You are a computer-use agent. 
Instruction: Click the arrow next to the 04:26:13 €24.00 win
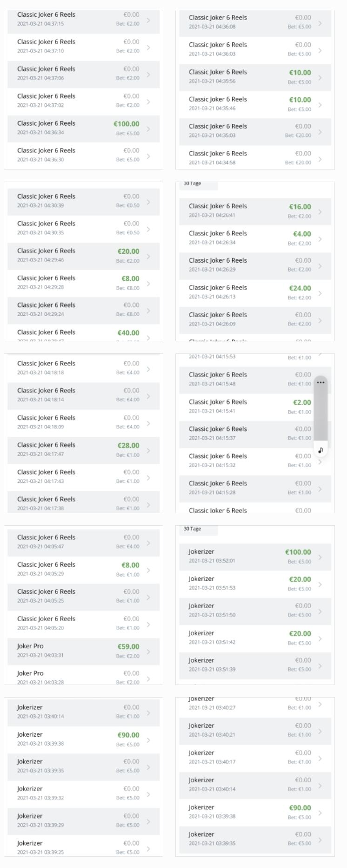pos(320,293)
